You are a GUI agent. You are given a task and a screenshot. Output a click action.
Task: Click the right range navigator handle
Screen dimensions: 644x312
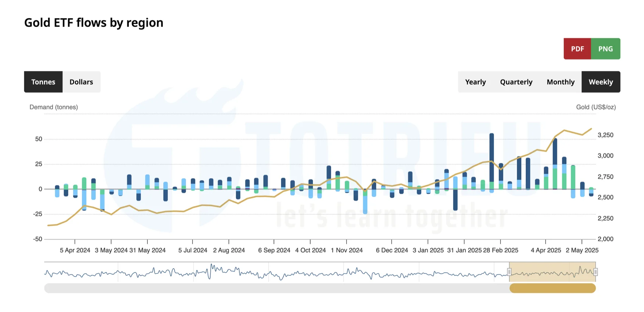tap(596, 272)
